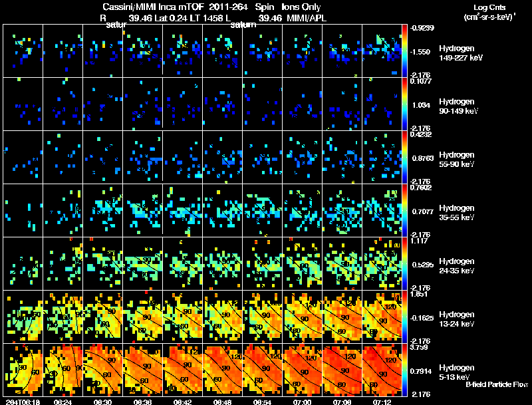
Task: Select the '06:30' time axis label
Action: click(102, 402)
